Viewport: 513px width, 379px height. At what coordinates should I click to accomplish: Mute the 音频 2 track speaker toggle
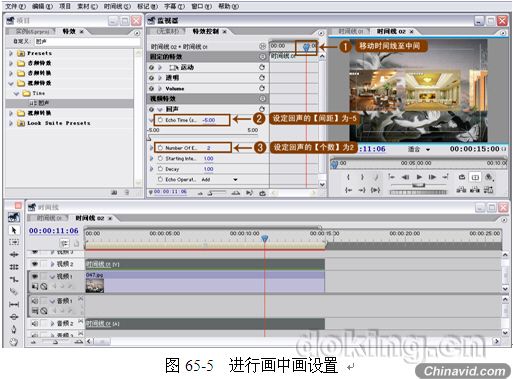(x=35, y=323)
